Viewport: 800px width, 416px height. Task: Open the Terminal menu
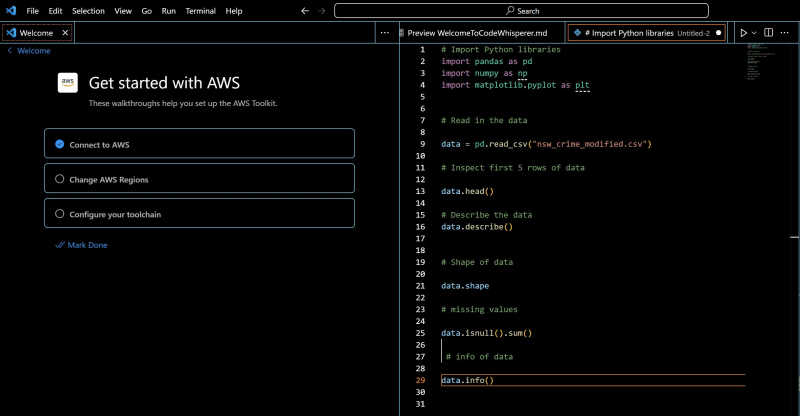pos(201,11)
